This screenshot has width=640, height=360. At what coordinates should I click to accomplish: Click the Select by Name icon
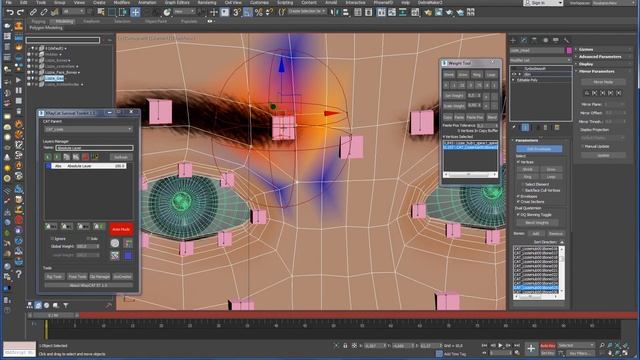[x=101, y=12]
